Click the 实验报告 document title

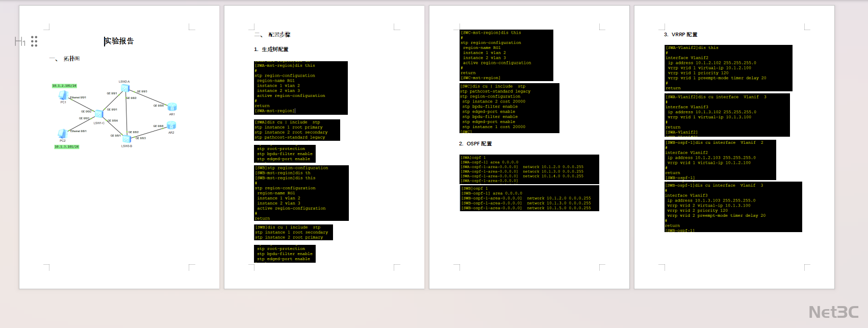coord(119,41)
